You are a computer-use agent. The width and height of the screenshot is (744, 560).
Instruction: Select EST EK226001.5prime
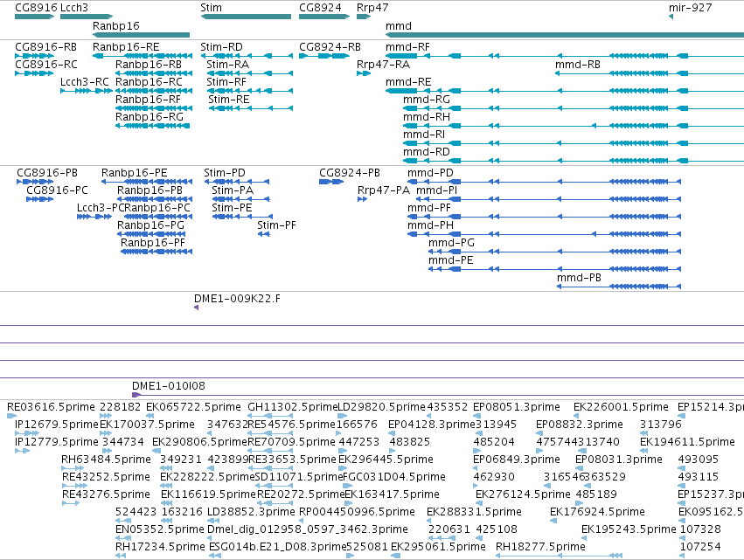coord(621,407)
